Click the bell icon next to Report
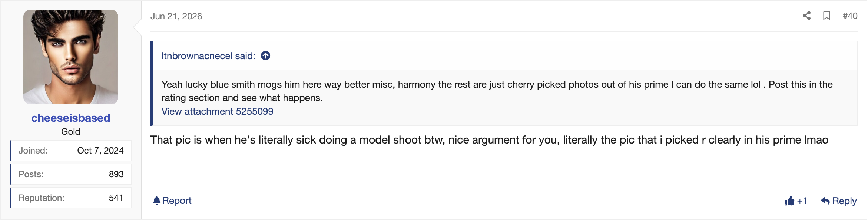Image resolution: width=868 pixels, height=222 pixels. tap(157, 201)
